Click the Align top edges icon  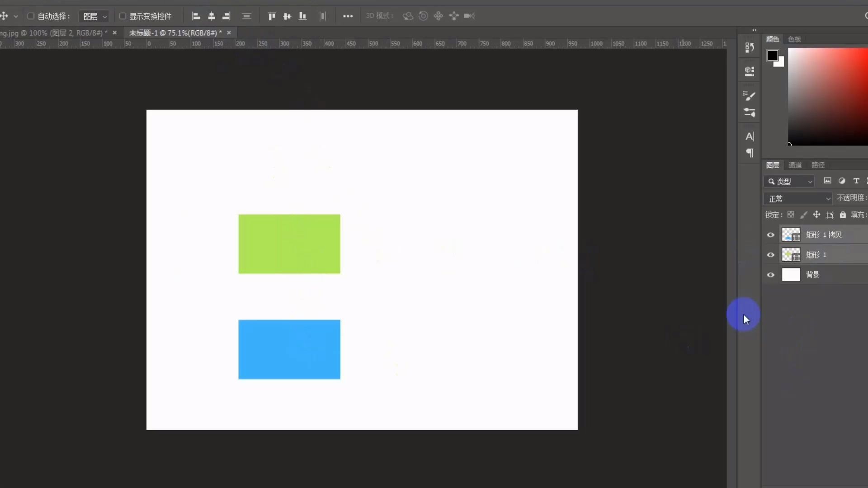(x=271, y=15)
